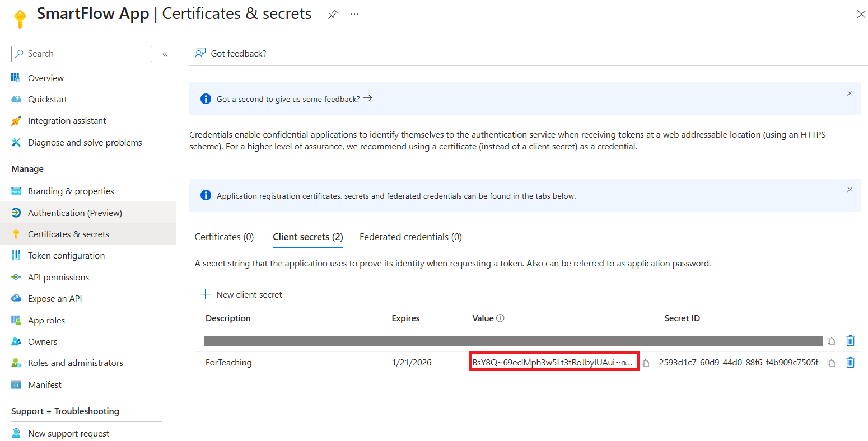Click the New support request person icon

[x=16, y=433]
